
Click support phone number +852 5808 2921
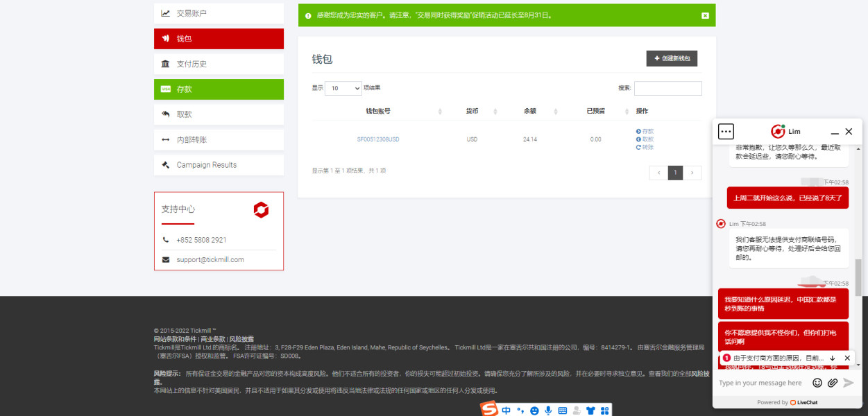201,240
